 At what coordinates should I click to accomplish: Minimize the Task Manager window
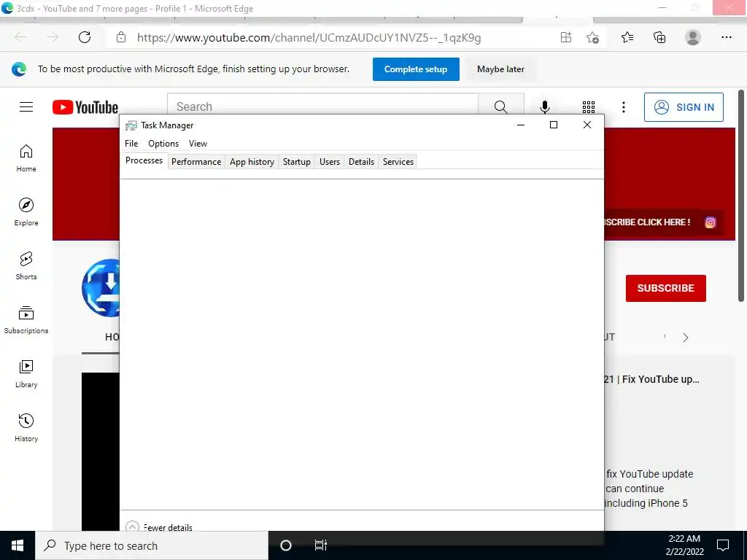tap(521, 125)
